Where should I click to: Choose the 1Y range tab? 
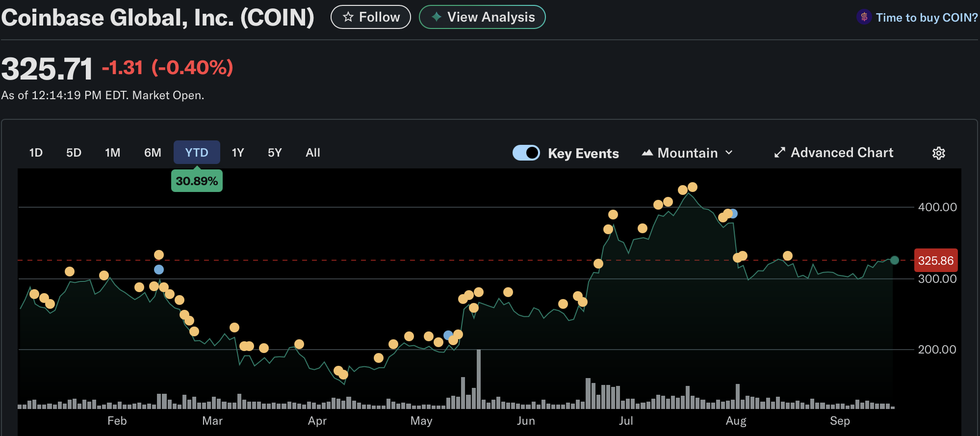coord(238,153)
